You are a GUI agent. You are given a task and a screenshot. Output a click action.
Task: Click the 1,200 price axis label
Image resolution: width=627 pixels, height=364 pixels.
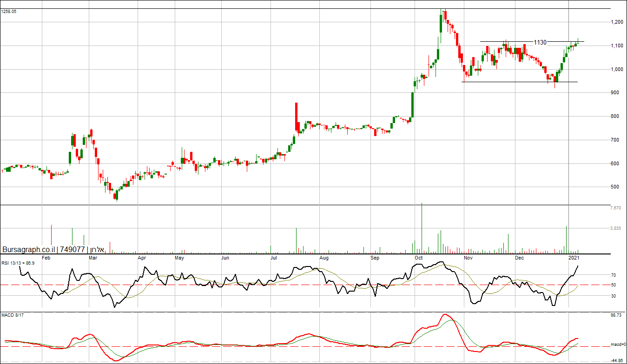[x=618, y=22]
